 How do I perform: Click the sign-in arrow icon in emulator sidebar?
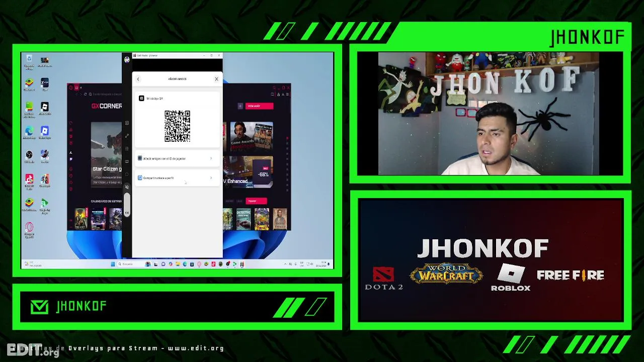pyautogui.click(x=127, y=123)
